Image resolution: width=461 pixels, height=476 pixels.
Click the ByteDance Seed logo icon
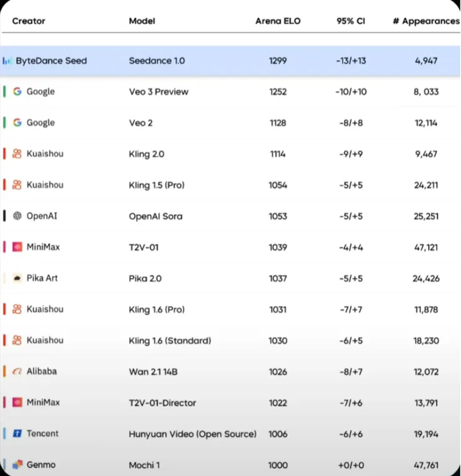pyautogui.click(x=7, y=61)
